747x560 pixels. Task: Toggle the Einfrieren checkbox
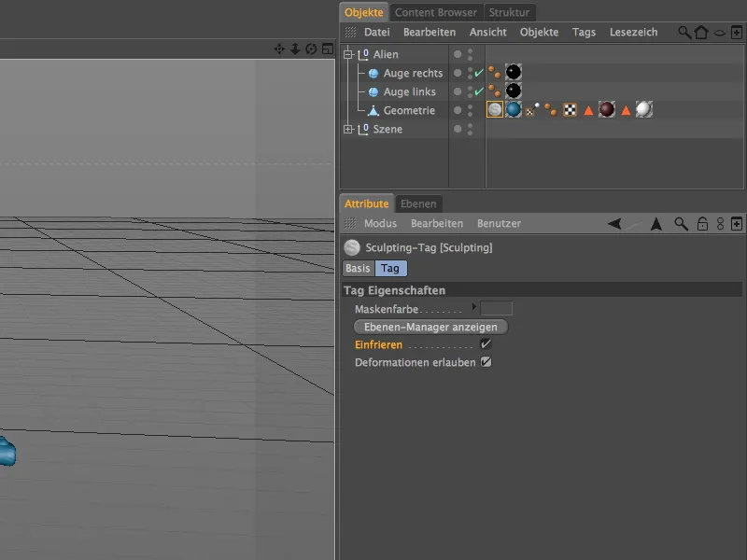pos(486,343)
